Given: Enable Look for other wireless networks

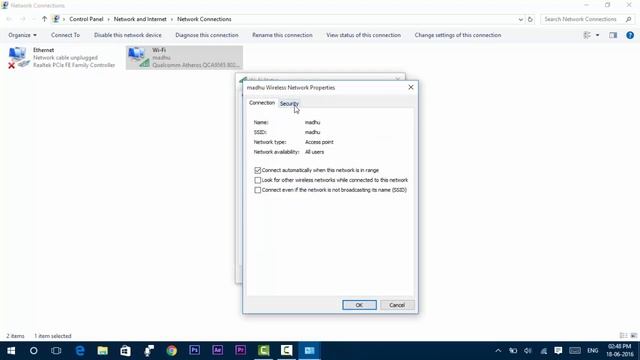Looking at the screenshot, I should coord(258,180).
